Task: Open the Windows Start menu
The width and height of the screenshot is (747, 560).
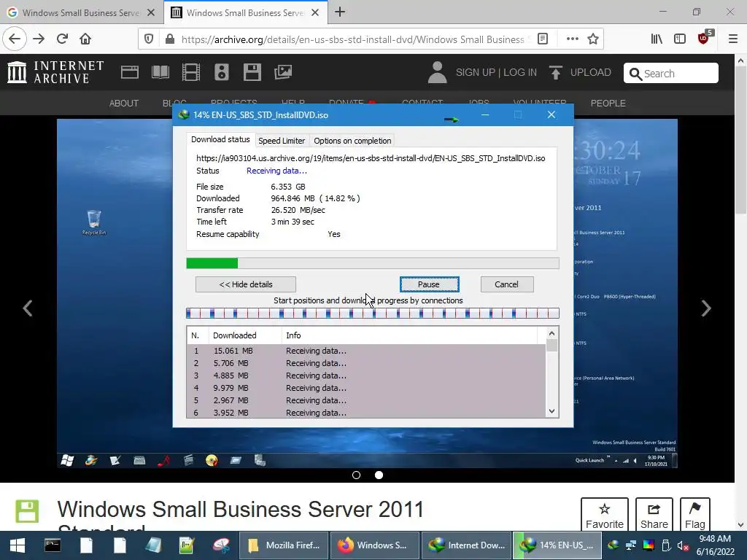Action: (17, 545)
